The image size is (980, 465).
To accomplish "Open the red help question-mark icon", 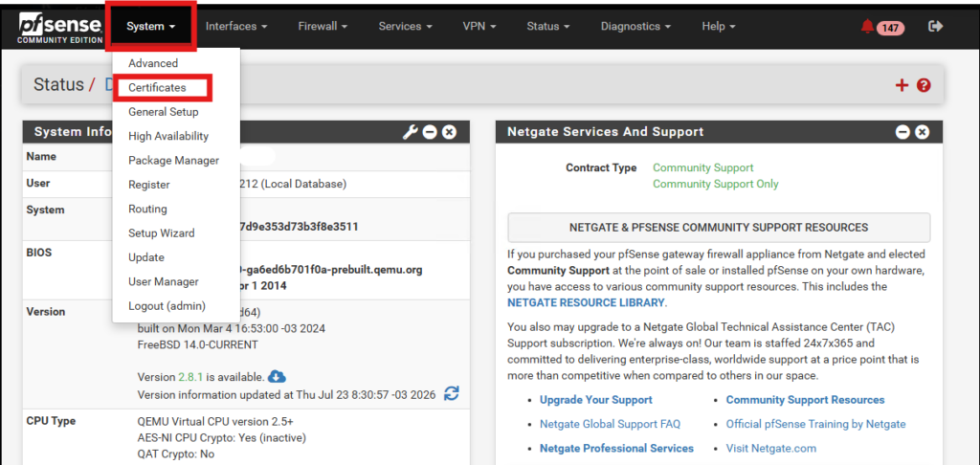I will (x=924, y=85).
